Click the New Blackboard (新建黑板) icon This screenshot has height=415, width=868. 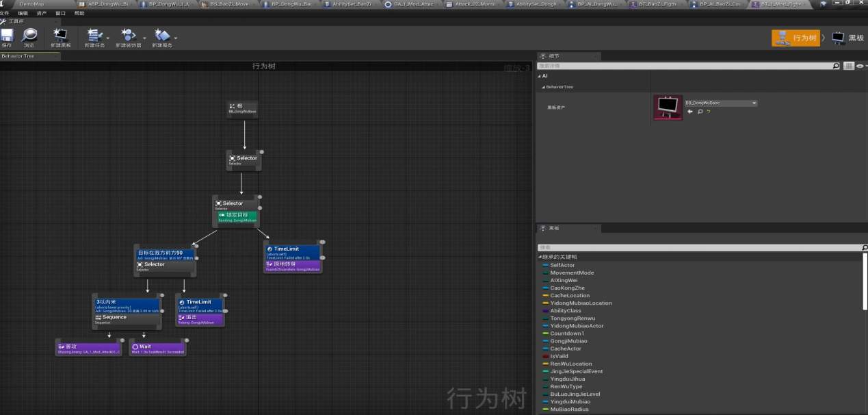coord(60,36)
